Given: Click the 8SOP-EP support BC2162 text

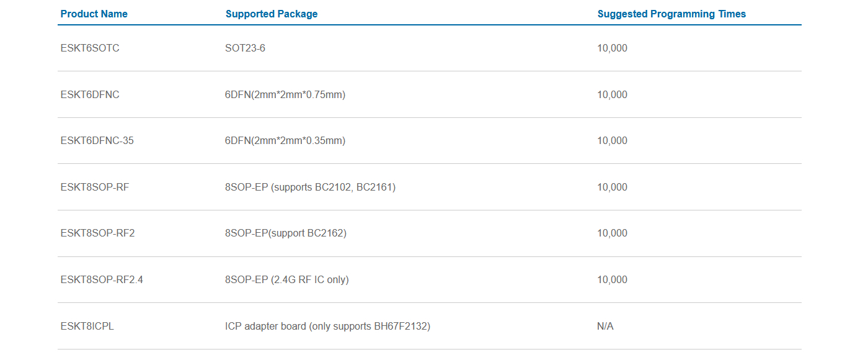Looking at the screenshot, I should 286,233.
